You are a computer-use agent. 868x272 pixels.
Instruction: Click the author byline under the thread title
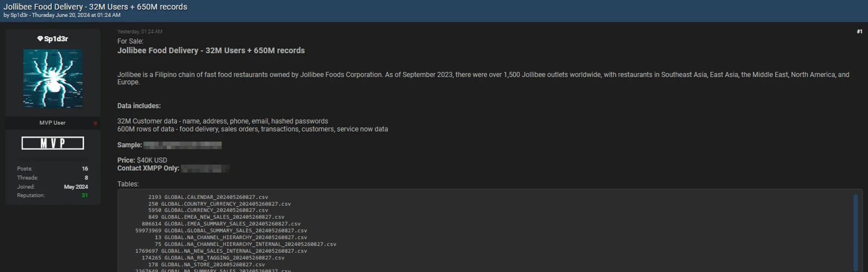[x=62, y=15]
